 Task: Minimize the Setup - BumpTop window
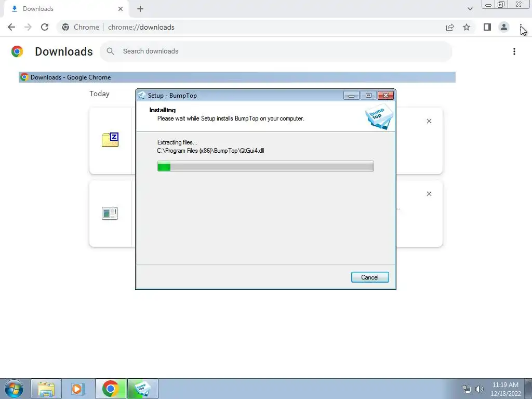[351, 96]
